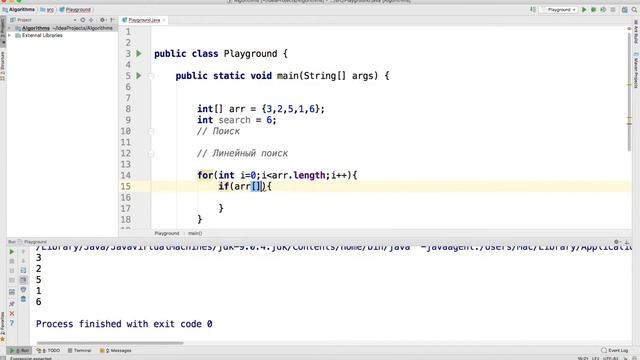Switch to the Run tool window tab

click(19, 350)
